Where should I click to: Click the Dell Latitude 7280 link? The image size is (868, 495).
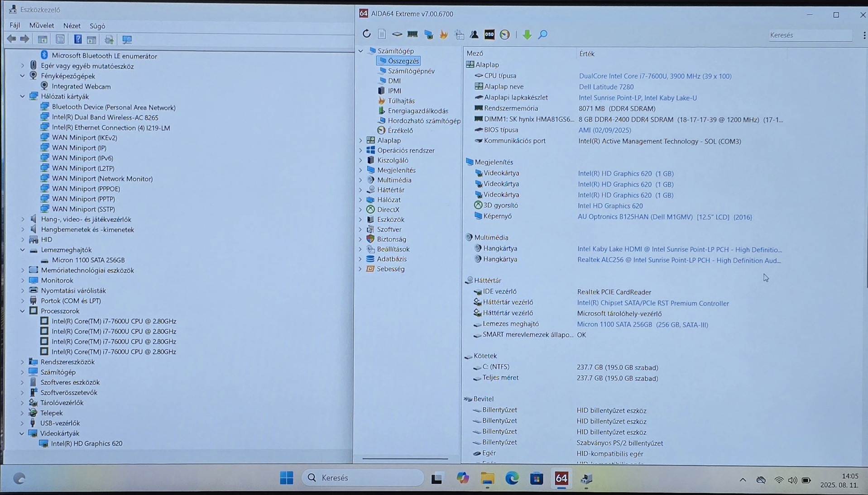606,87
